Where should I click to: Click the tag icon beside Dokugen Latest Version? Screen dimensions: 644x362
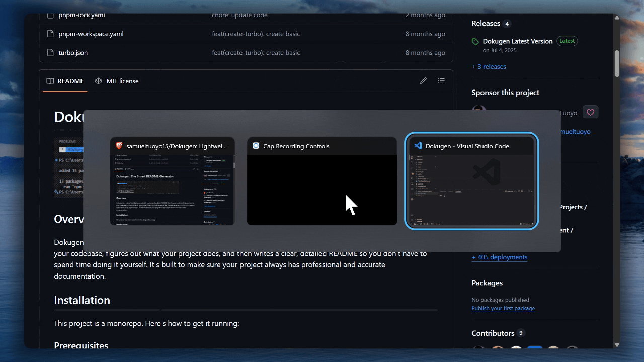[x=475, y=42]
